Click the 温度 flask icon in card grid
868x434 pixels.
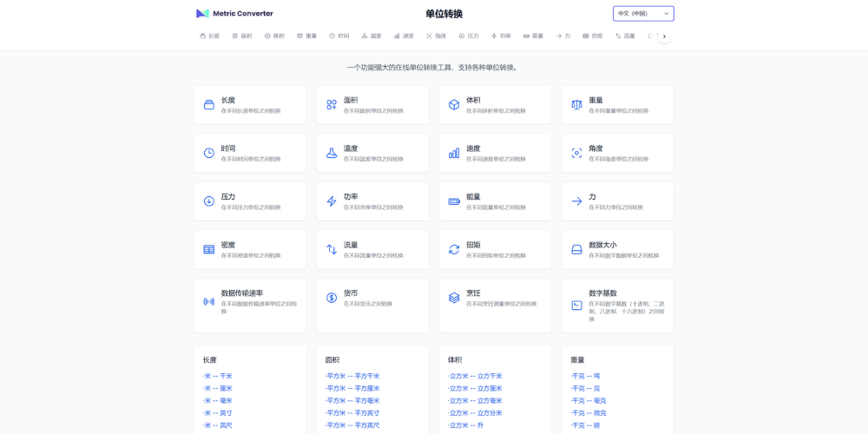click(x=332, y=153)
